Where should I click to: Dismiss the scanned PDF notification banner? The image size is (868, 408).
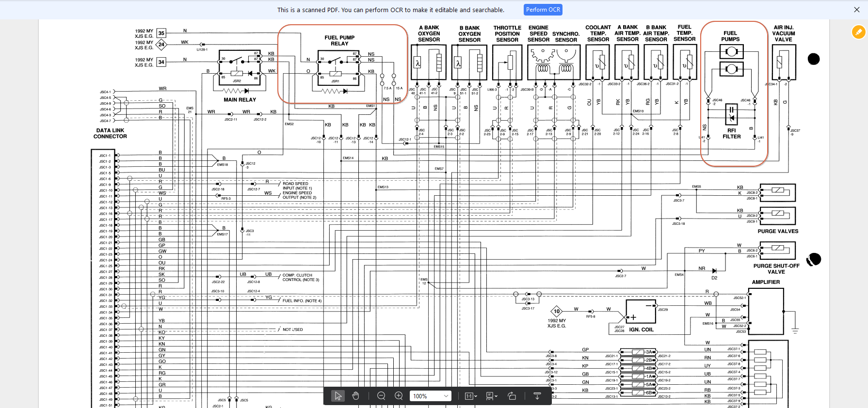pyautogui.click(x=856, y=10)
